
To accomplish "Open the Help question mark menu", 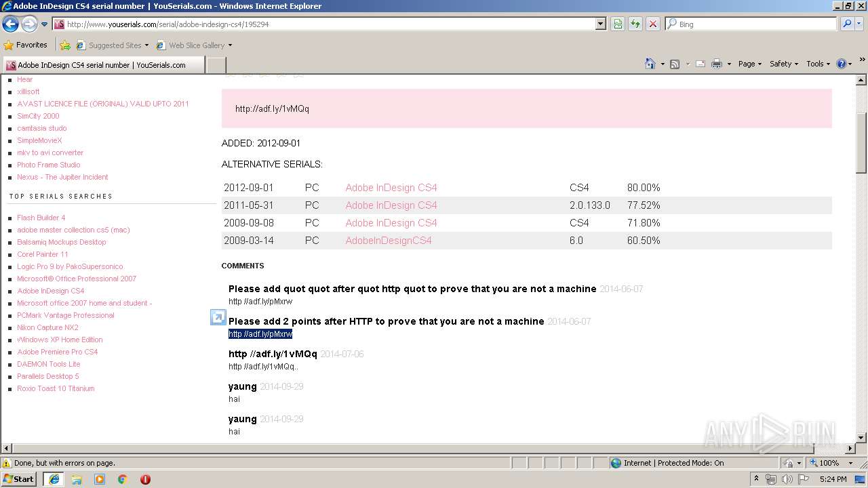I will (844, 64).
